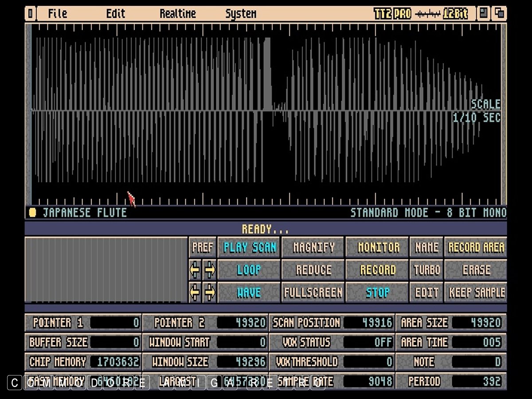Toggle the MONITOR input button

tap(378, 247)
